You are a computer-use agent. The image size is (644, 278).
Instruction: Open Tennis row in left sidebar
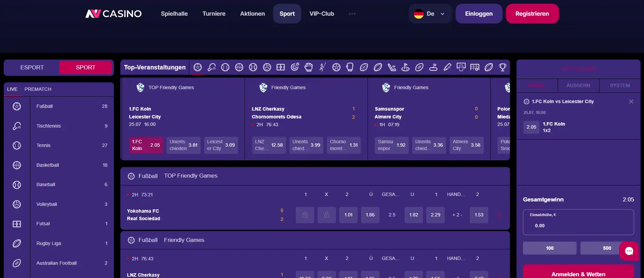(x=59, y=145)
